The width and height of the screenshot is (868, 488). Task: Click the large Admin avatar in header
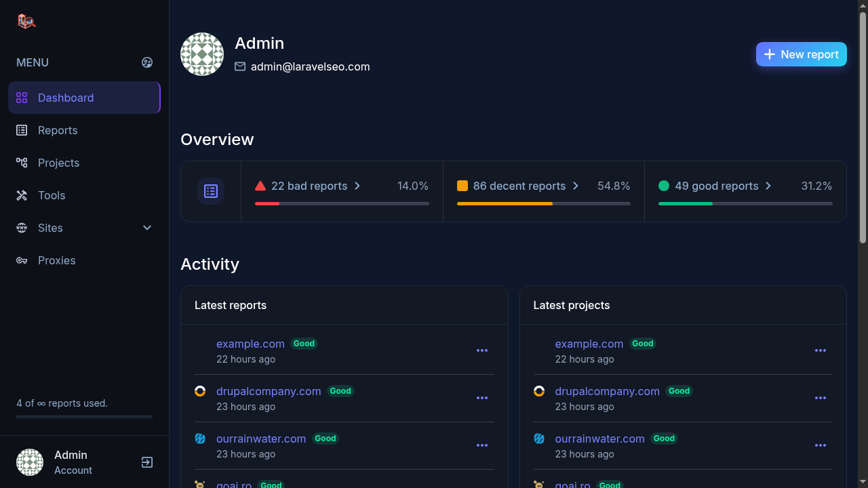(x=202, y=54)
